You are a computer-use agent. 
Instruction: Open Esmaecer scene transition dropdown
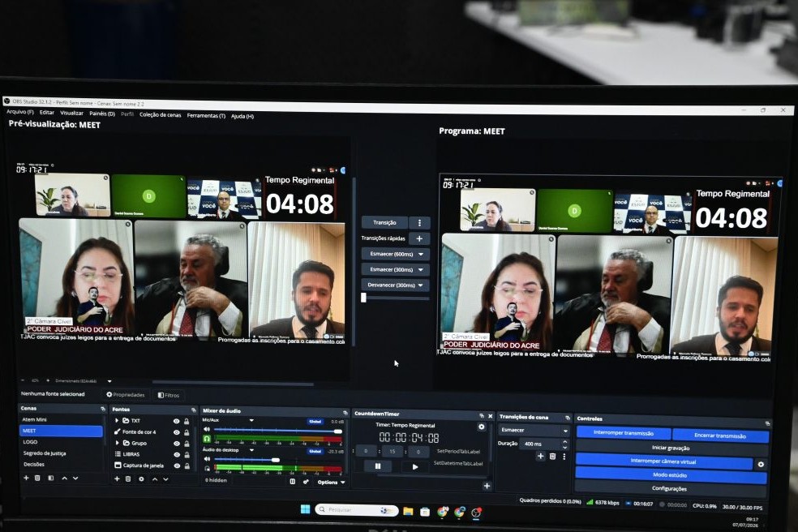pos(534,430)
